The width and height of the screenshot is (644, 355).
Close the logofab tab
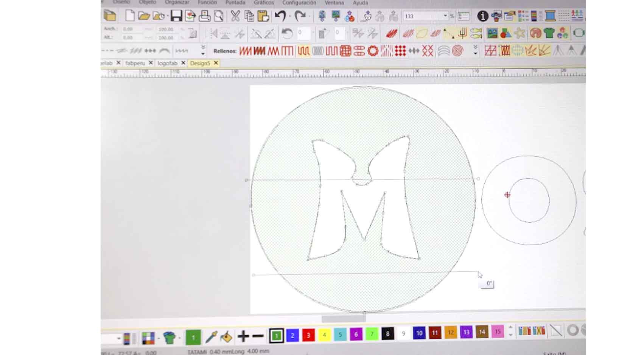point(183,63)
